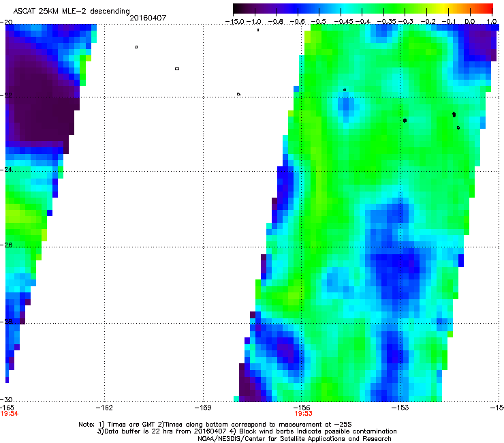Click the red 19:53 time label
504x443 pixels.
point(304,414)
